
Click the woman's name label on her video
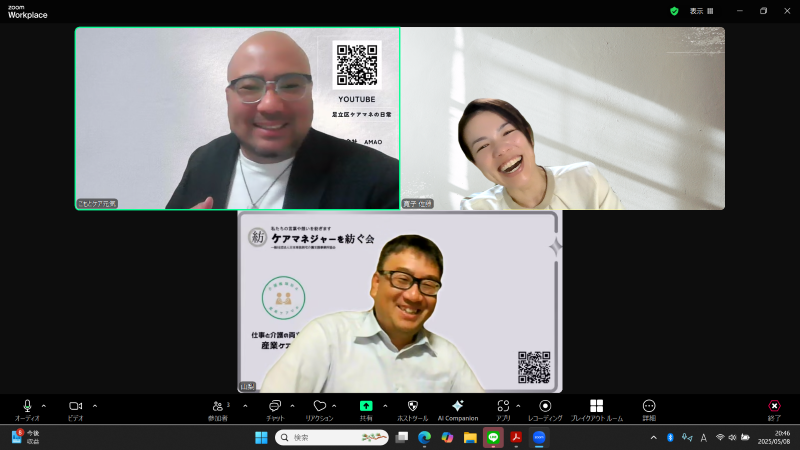tap(417, 204)
